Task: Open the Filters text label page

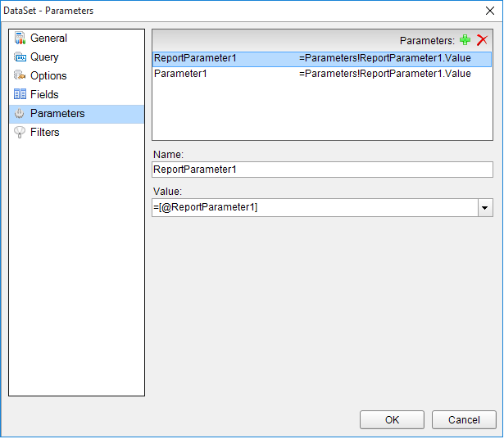Action: [x=45, y=133]
